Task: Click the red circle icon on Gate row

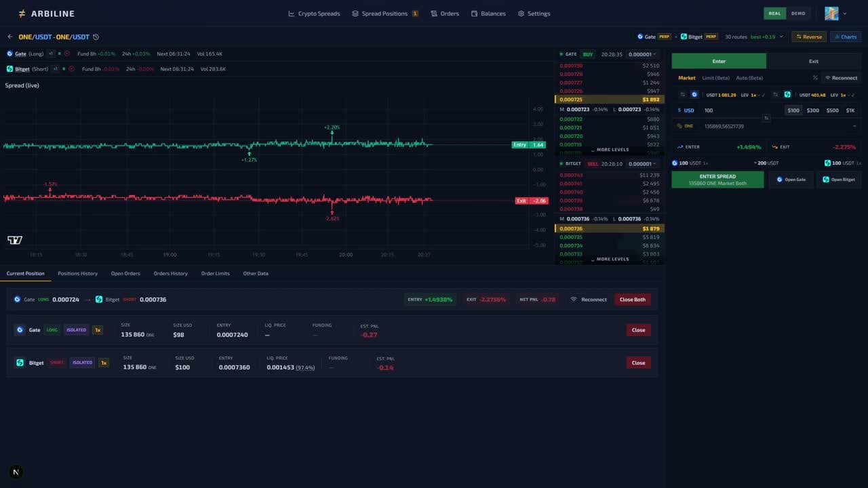Action: (x=67, y=54)
